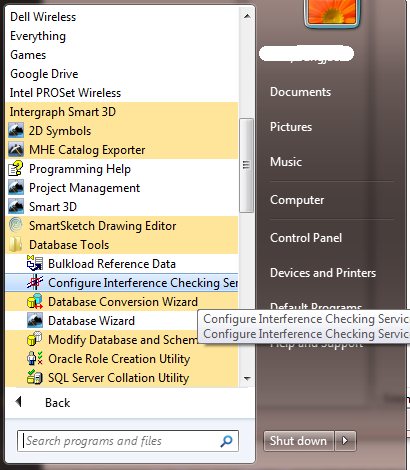
Task: Collapse the Intergraph Smart 3D folder
Action: click(x=122, y=112)
